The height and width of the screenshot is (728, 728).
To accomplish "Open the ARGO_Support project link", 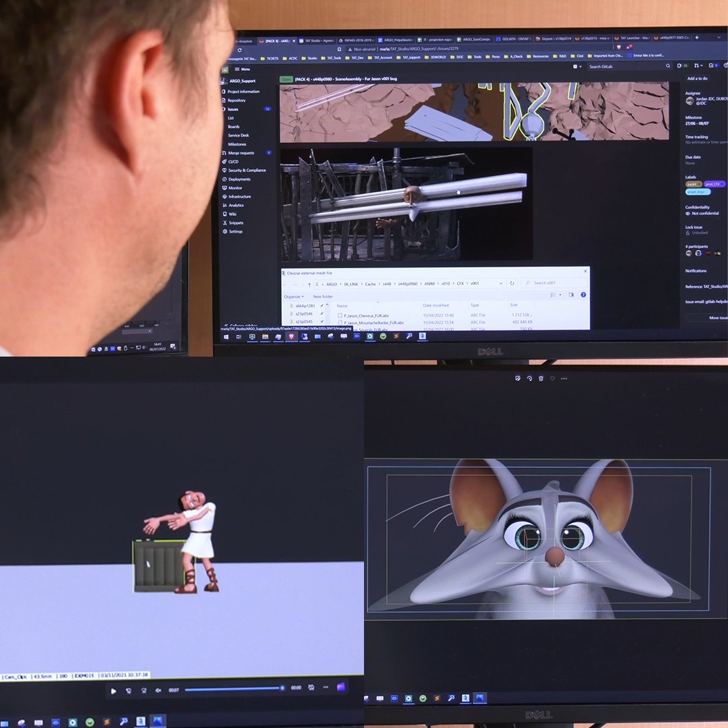I will coord(242,81).
